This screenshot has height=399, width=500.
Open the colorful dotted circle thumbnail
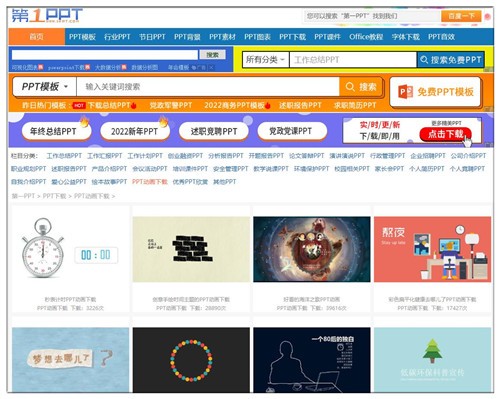(x=191, y=360)
